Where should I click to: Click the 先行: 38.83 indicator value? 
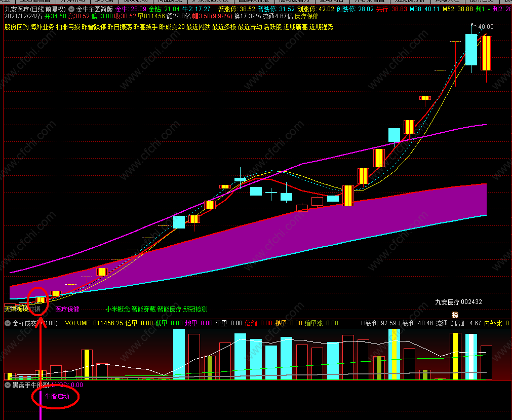(392, 9)
